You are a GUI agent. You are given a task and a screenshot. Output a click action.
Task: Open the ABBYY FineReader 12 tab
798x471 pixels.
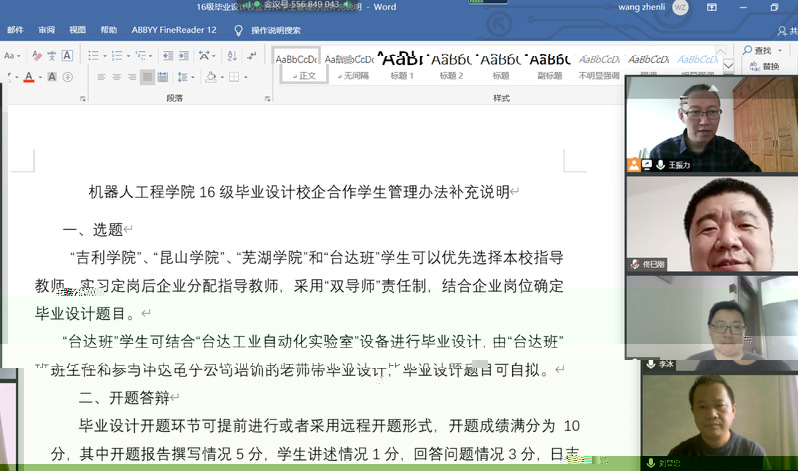click(x=174, y=30)
